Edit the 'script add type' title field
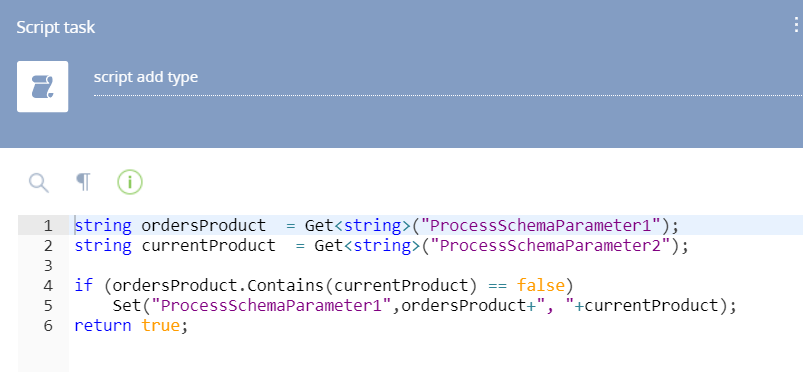Viewport: 803px width, 372px height. click(x=448, y=78)
